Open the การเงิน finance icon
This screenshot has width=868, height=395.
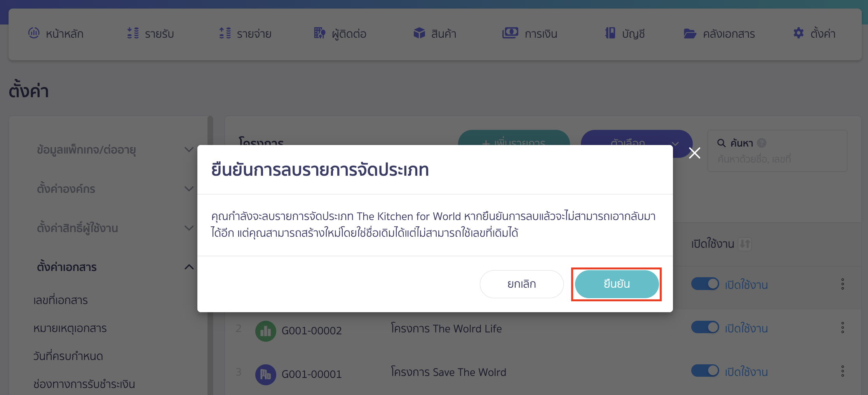(510, 33)
